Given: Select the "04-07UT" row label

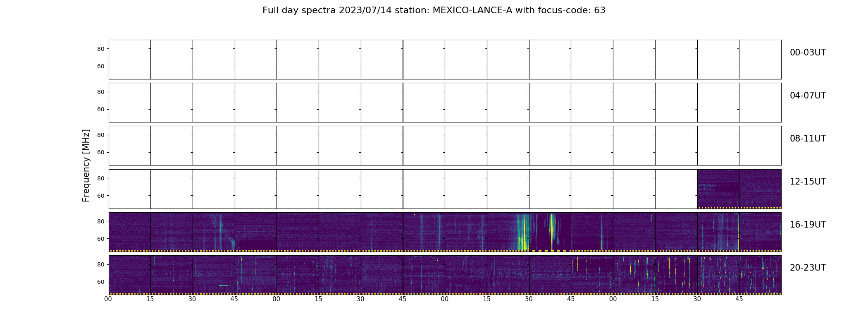Looking at the screenshot, I should point(808,96).
